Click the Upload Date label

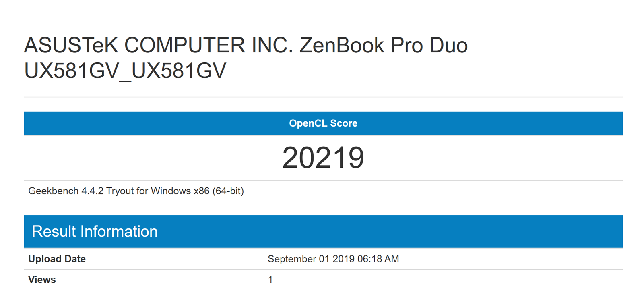click(57, 259)
